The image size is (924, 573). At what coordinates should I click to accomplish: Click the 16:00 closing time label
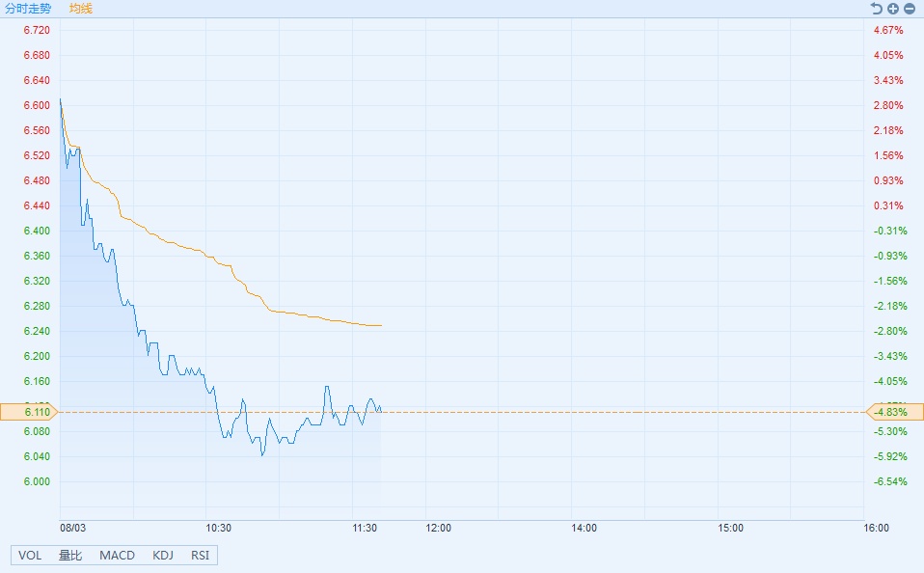tap(876, 529)
